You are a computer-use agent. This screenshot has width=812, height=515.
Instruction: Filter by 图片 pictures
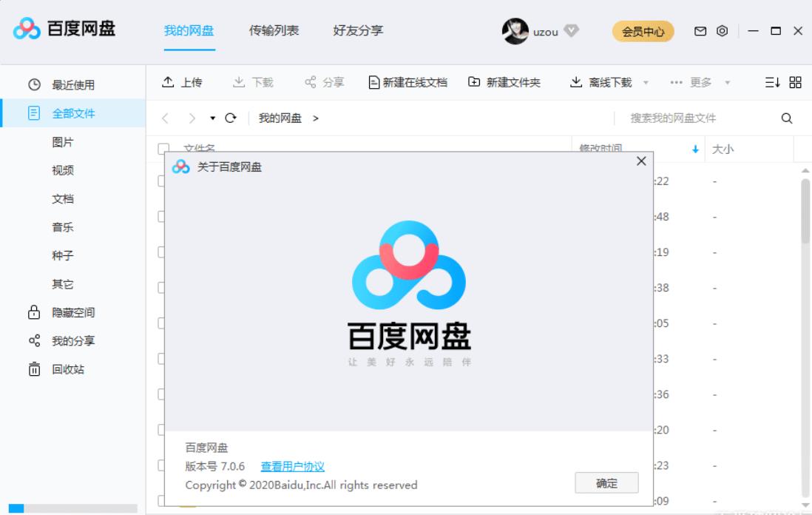[x=63, y=142]
